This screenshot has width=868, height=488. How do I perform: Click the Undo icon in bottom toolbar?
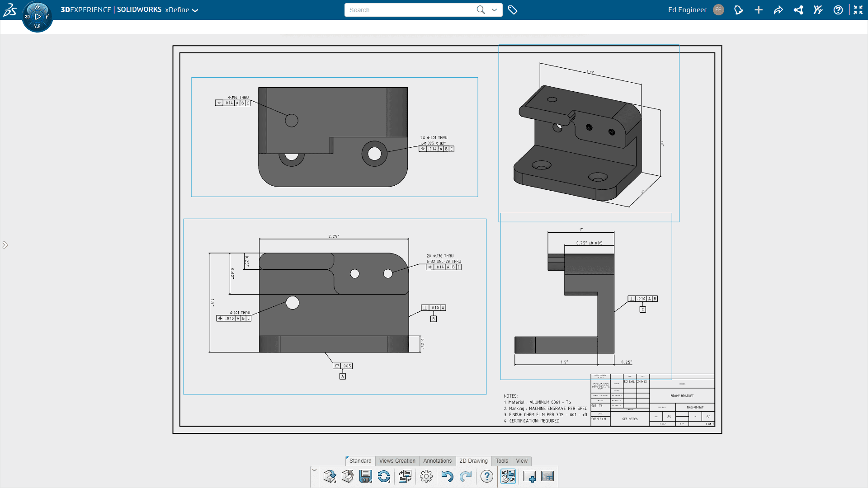click(447, 476)
